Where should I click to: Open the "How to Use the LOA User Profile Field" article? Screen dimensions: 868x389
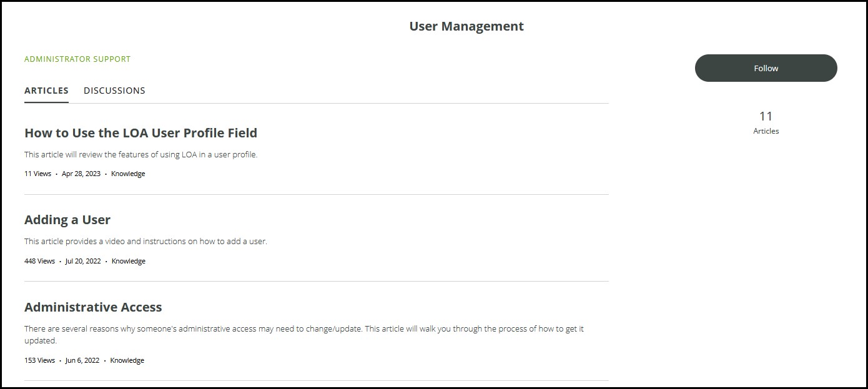141,133
